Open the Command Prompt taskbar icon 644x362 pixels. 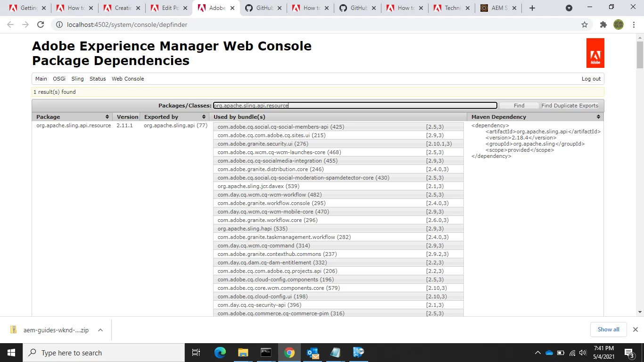[266, 353]
